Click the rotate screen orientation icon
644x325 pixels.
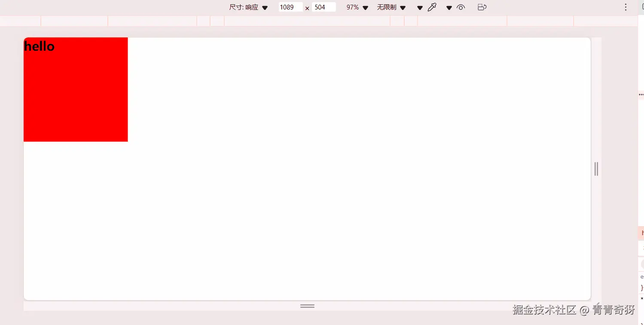[482, 7]
